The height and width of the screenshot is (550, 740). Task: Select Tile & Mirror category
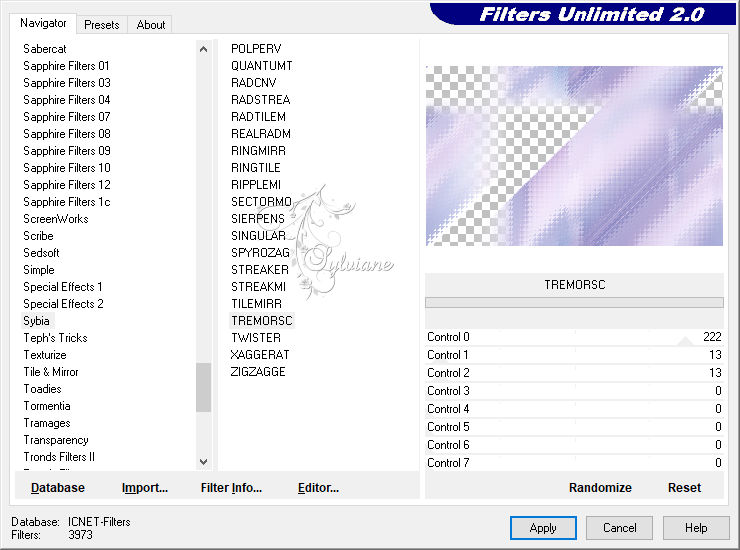coord(51,372)
